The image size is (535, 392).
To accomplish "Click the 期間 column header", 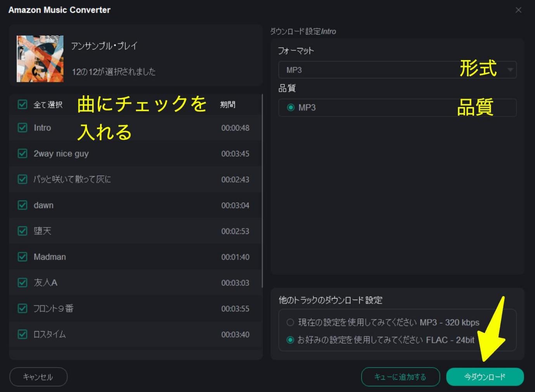I will 228,104.
